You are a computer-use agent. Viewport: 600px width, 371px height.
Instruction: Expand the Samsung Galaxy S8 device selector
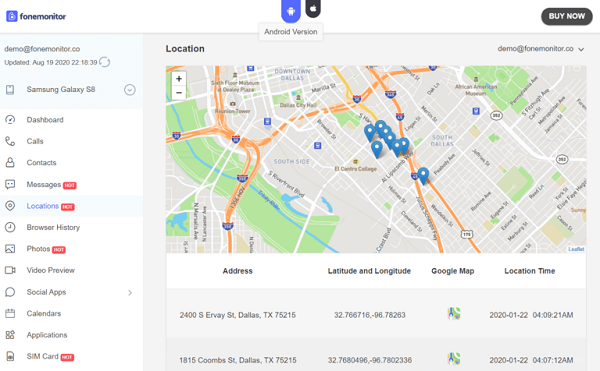pyautogui.click(x=130, y=90)
